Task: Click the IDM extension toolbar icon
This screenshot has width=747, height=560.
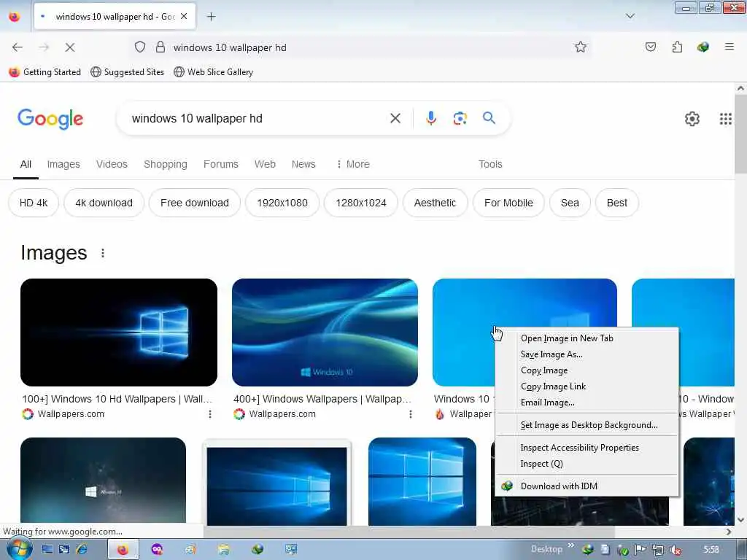Action: [x=703, y=47]
